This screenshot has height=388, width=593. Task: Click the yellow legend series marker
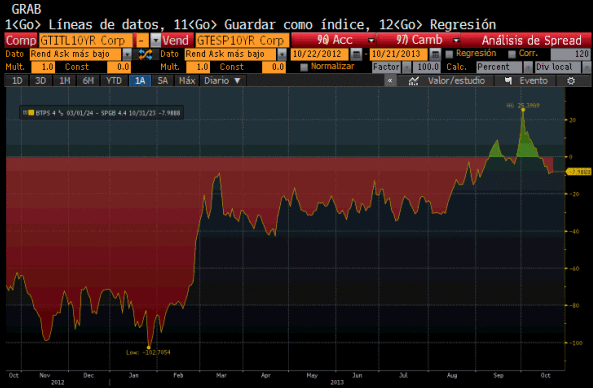[x=31, y=113]
